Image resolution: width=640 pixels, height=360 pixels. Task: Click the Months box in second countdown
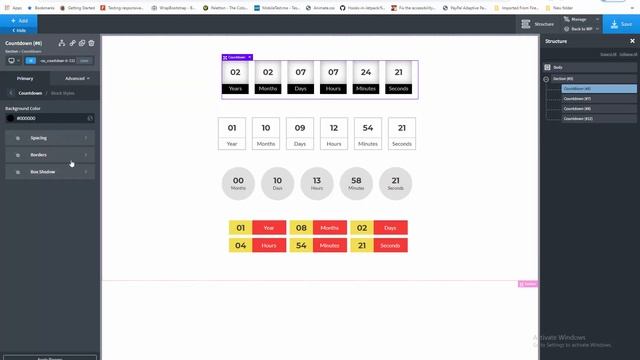(x=266, y=133)
